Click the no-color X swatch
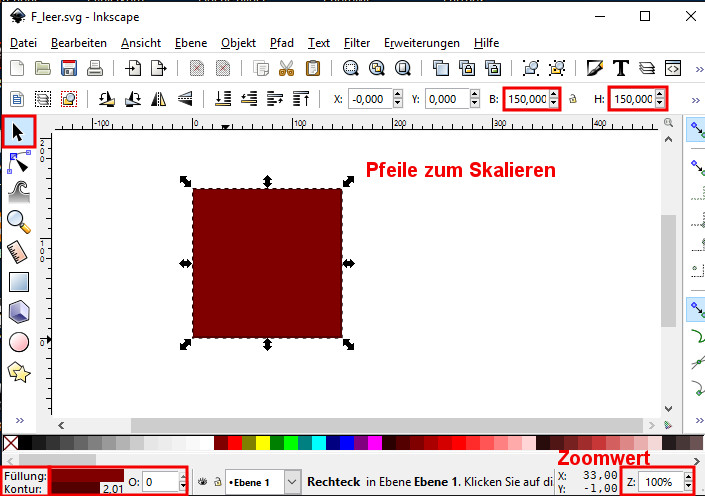 point(10,443)
